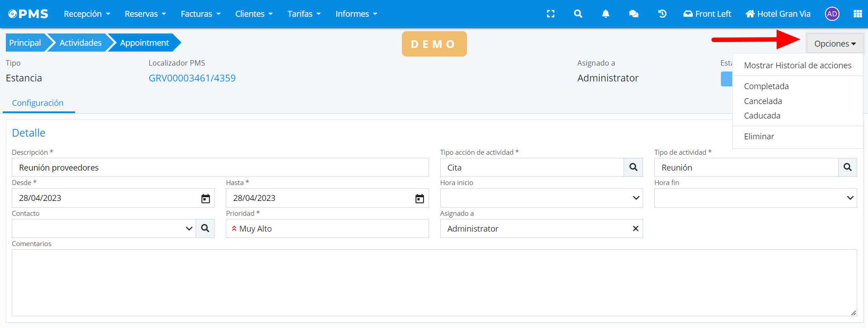Select Completada from the options menu
The image size is (868, 328).
pos(766,86)
